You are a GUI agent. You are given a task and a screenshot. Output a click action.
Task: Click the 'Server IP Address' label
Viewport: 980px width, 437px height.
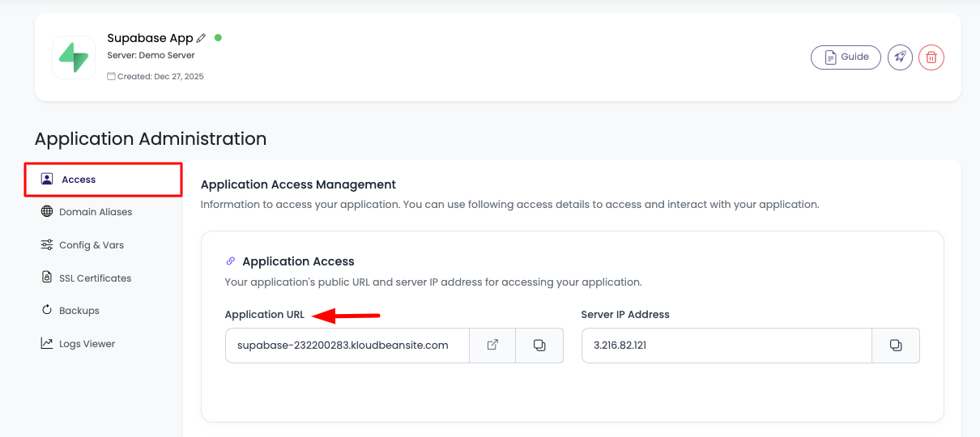click(625, 315)
